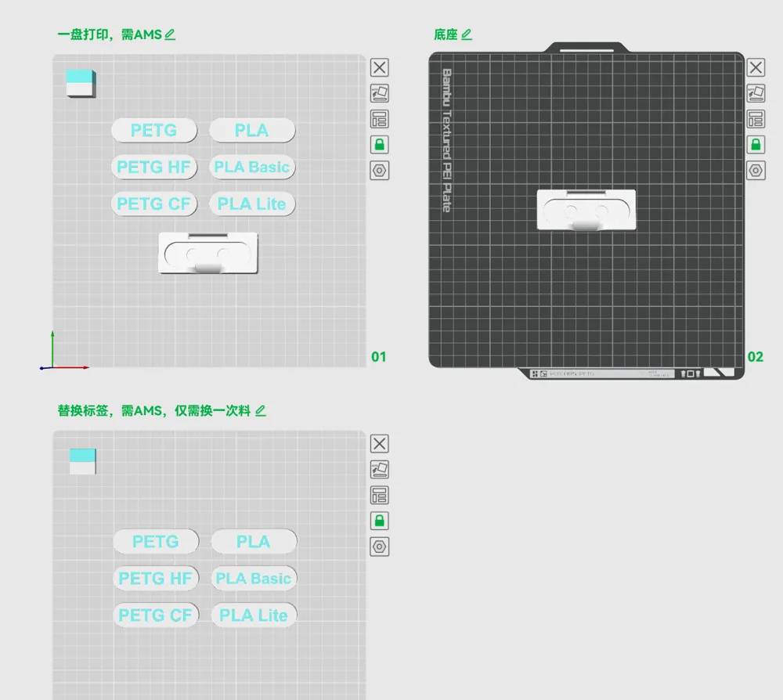The height and width of the screenshot is (700, 783).
Task: Arrange objects on the 底座 plate 02
Action: click(756, 119)
